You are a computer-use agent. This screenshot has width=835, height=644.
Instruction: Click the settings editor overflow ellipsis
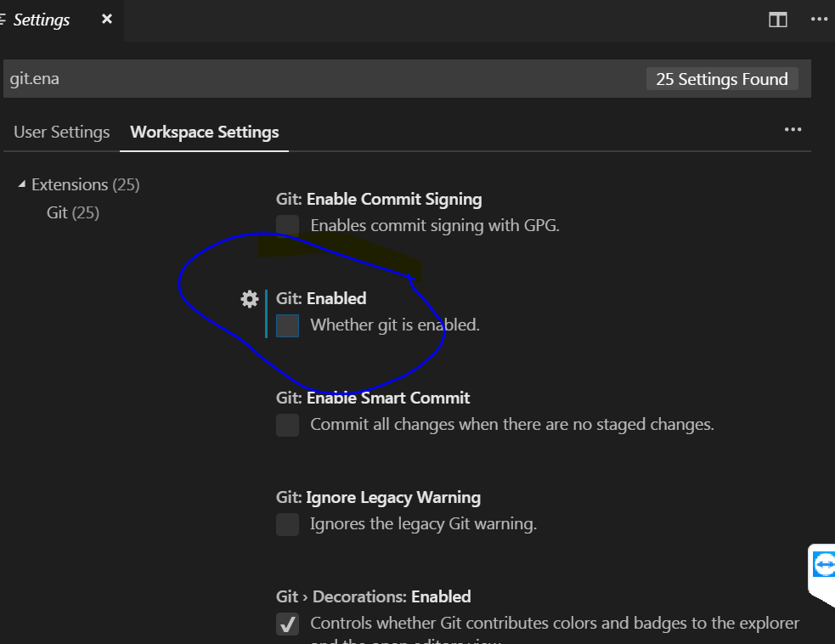pyautogui.click(x=793, y=129)
